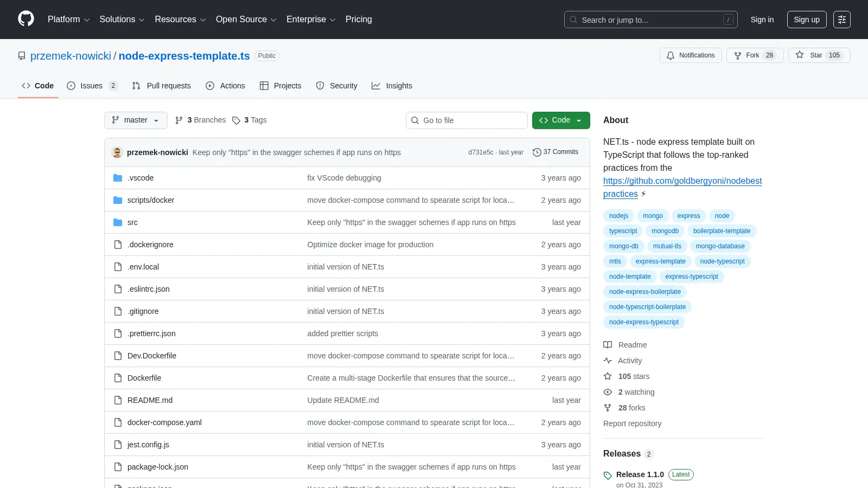Screen dimensions: 868x488
Task: Click the tag icon beside Release 1.1.0
Action: tap(608, 476)
